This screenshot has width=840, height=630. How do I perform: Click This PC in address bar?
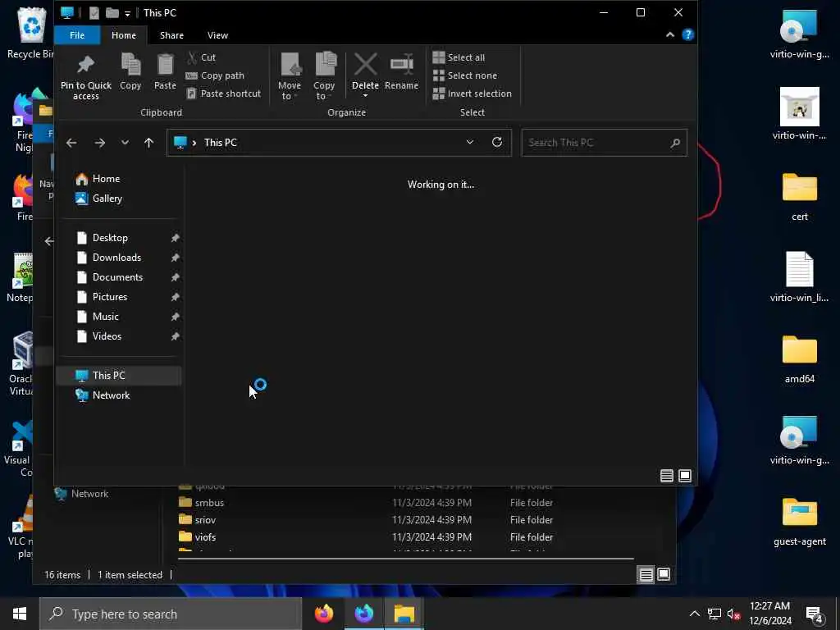click(220, 143)
